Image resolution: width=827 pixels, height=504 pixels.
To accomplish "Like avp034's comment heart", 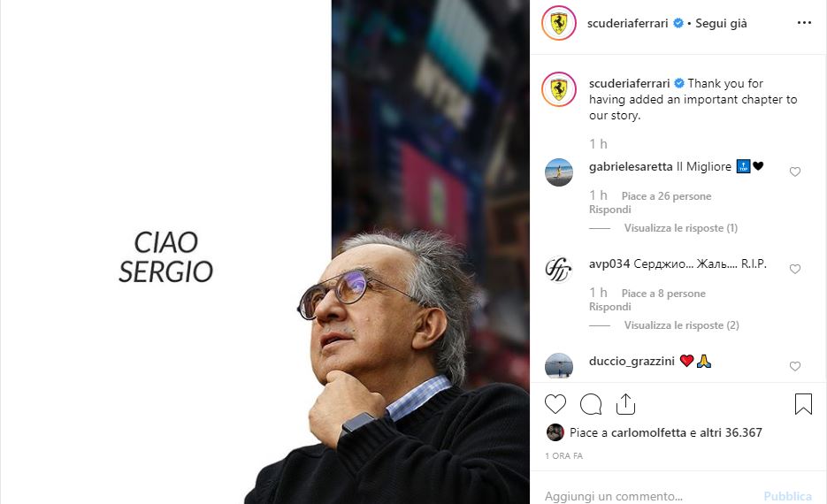I will point(795,270).
